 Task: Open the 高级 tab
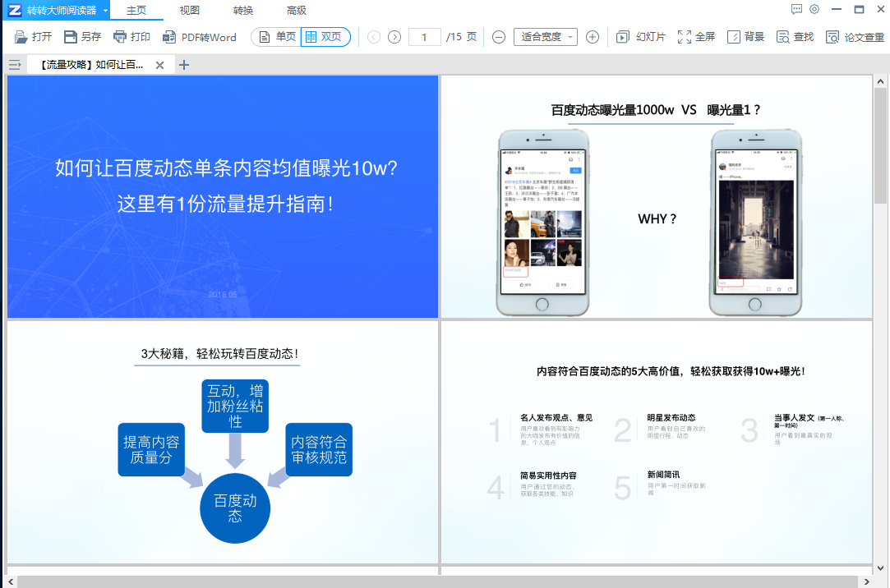coord(297,10)
